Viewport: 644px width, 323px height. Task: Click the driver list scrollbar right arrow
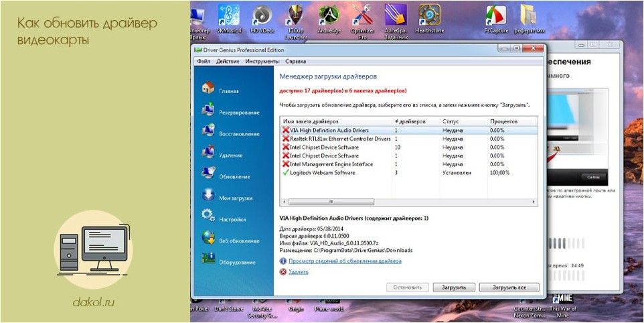click(534, 202)
